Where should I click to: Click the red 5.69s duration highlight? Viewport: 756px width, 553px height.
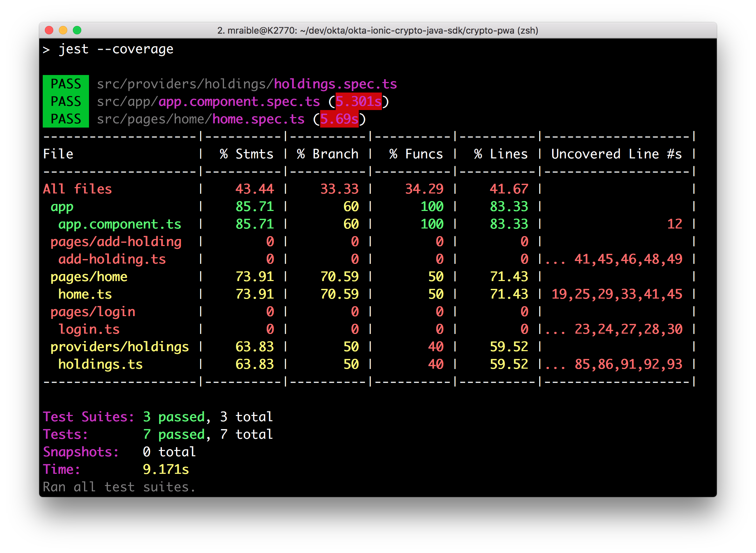tap(339, 119)
